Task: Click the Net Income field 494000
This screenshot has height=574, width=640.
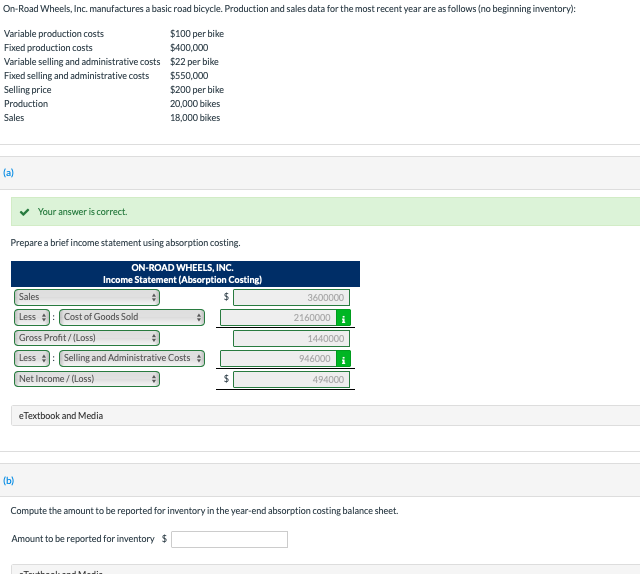Action: 291,380
